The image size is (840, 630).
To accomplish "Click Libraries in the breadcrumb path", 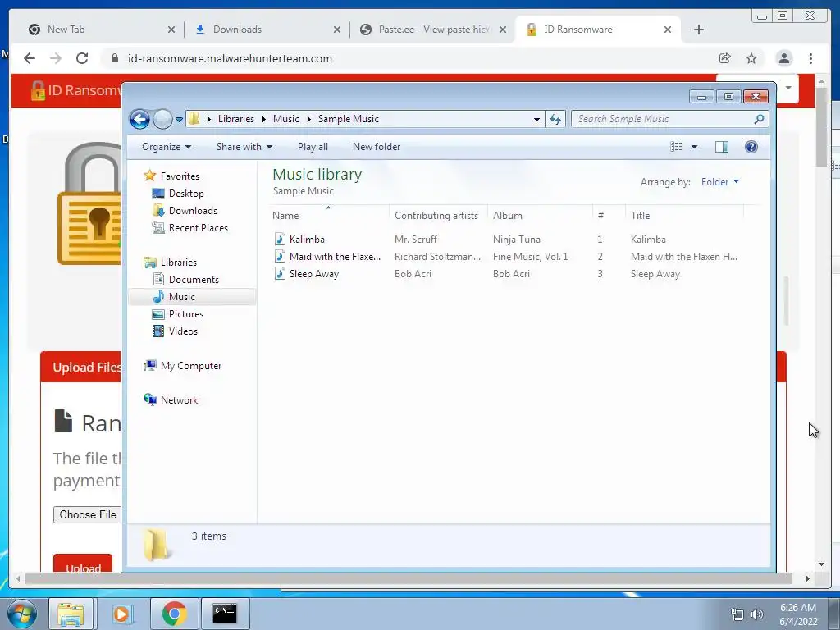I will (235, 119).
